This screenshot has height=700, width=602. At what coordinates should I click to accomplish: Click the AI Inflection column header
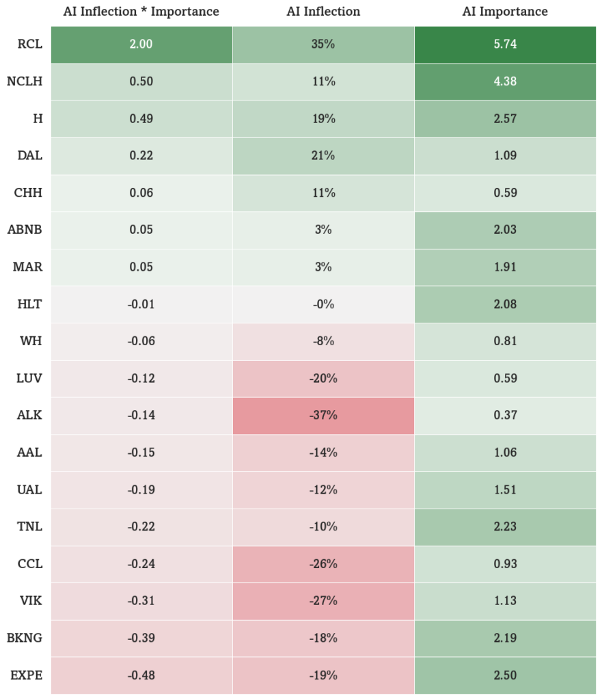[x=323, y=12]
